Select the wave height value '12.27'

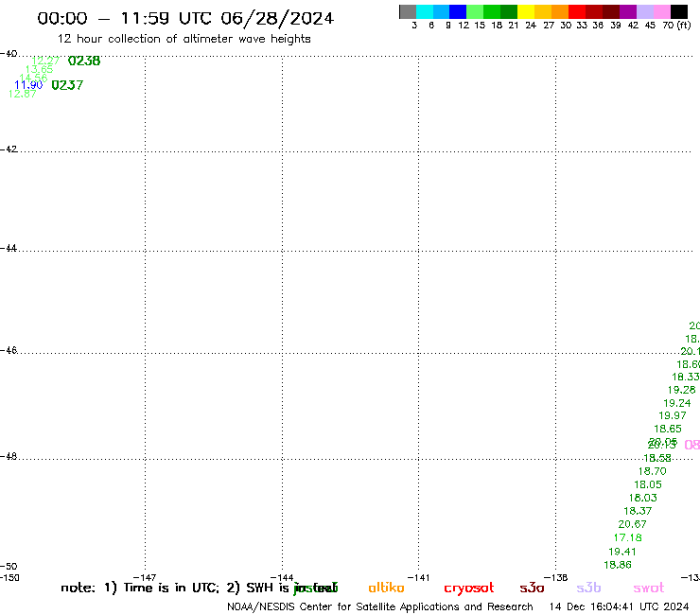(45, 61)
